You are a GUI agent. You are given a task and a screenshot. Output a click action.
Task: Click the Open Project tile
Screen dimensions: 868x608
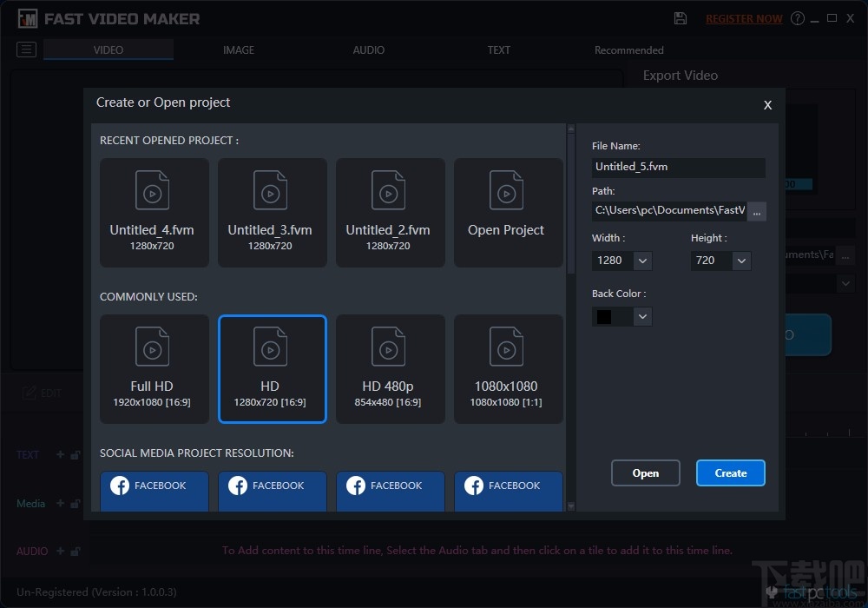(508, 213)
